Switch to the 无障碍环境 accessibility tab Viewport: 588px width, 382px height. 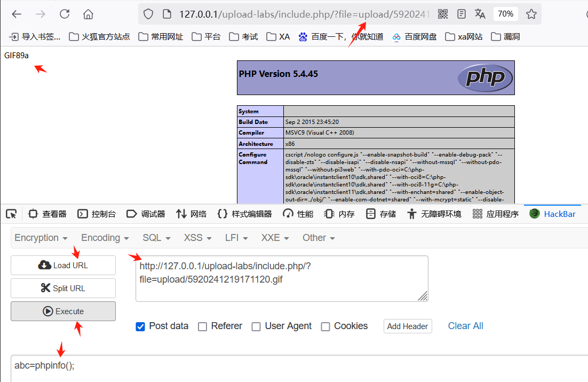pyautogui.click(x=434, y=214)
